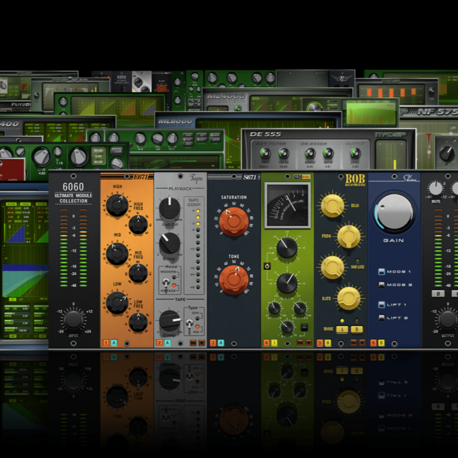This screenshot has width=458, height=458.
Task: Adjust the E671 LOW FREQ knob
Action: pyautogui.click(x=138, y=321)
